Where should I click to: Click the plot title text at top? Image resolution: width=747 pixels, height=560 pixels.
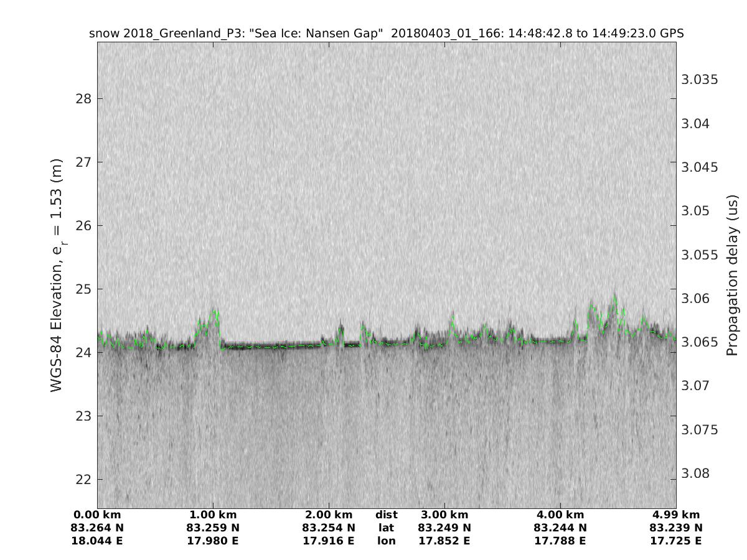[x=387, y=34]
